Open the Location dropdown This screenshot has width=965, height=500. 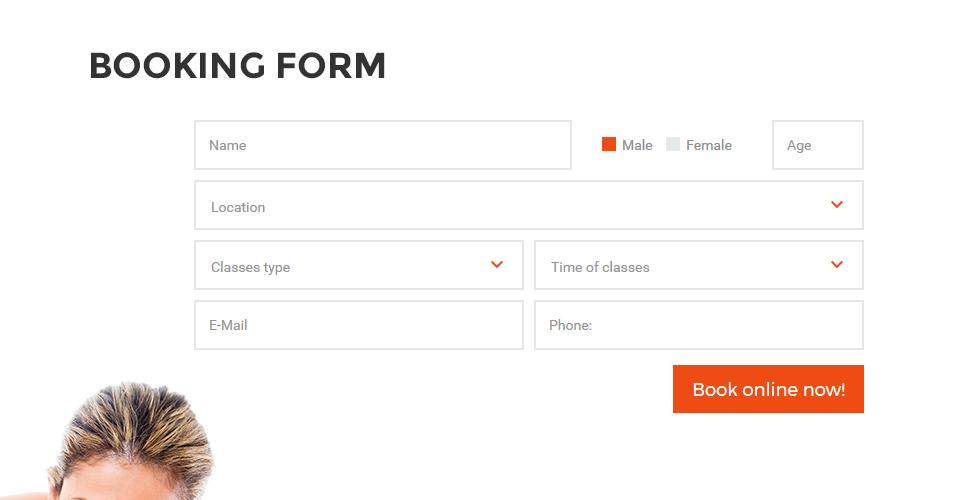coord(529,205)
